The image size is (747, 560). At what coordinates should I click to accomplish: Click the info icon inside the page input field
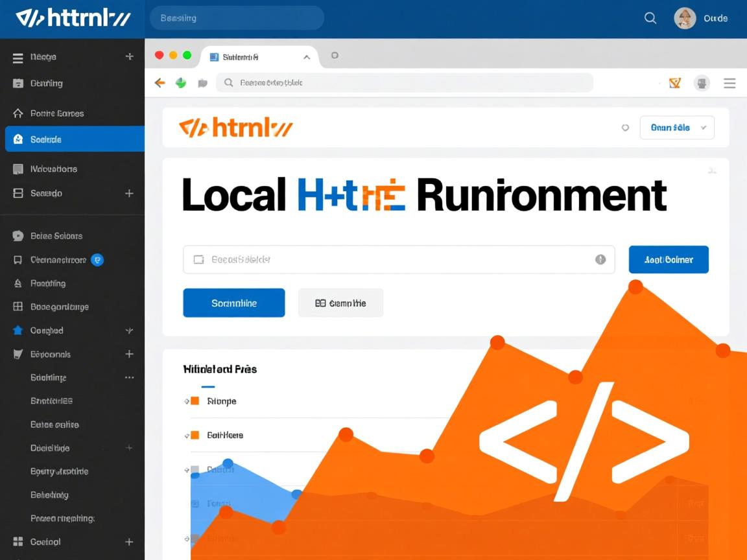pyautogui.click(x=600, y=259)
